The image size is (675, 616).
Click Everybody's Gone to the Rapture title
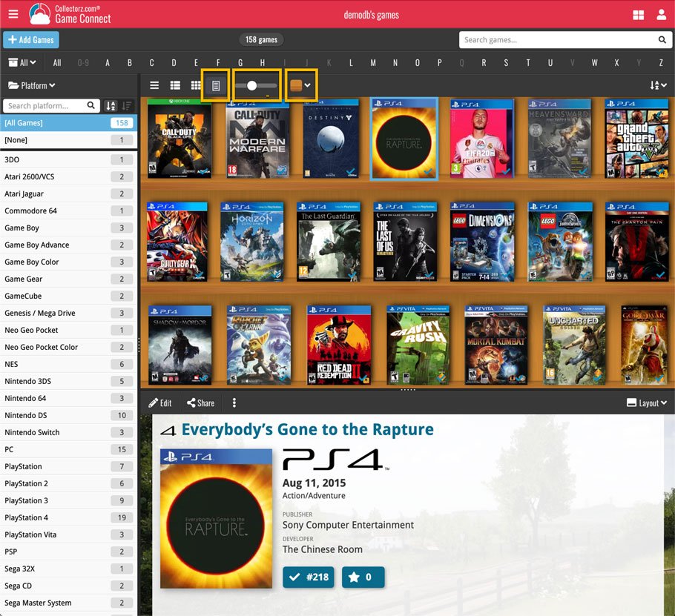[307, 429]
